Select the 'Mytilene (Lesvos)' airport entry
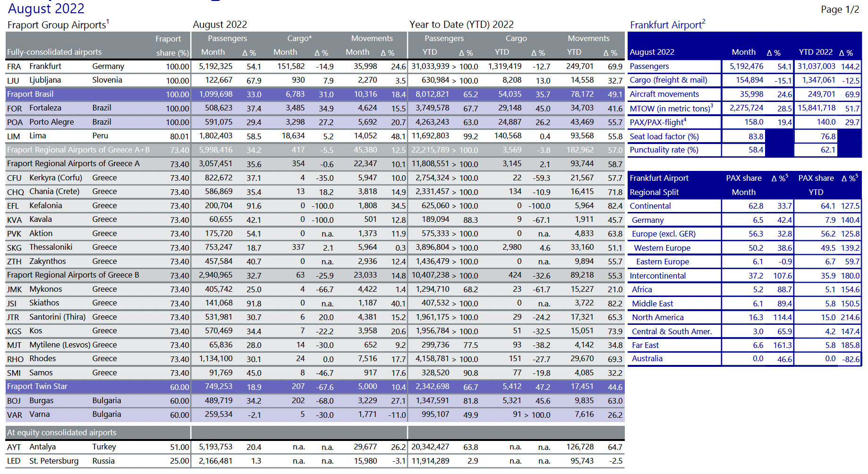 60,345
